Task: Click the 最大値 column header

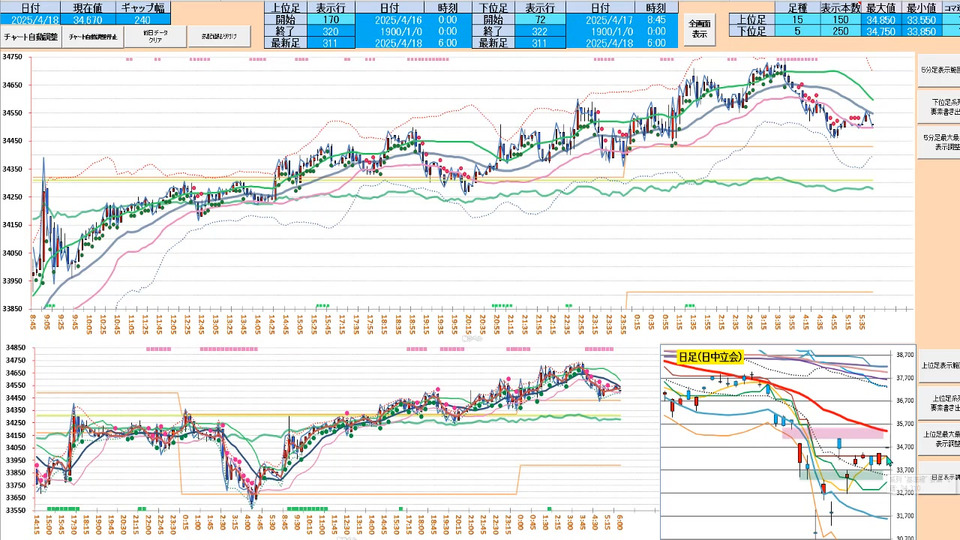Action: coord(881,8)
